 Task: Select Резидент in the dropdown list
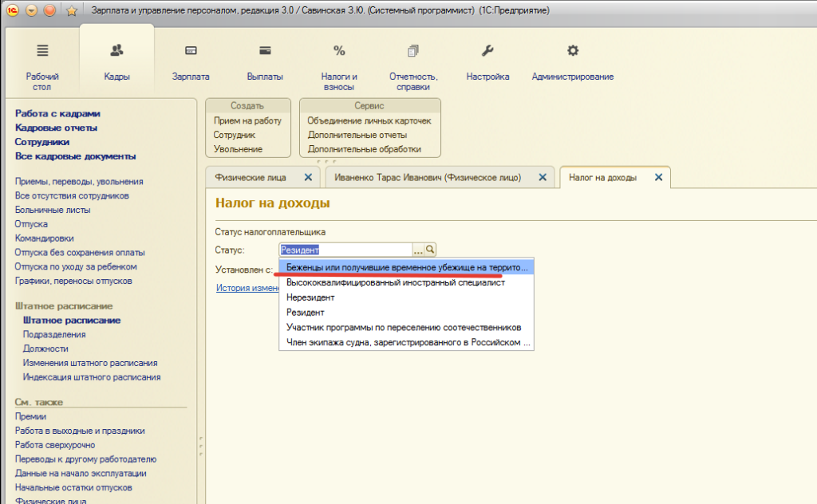click(406, 313)
